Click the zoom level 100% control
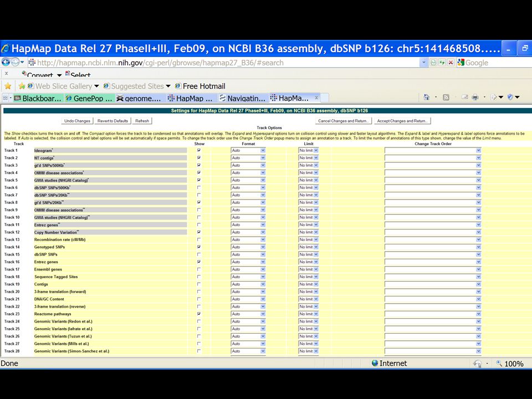Viewport: 532px width, 399px height. click(510, 364)
